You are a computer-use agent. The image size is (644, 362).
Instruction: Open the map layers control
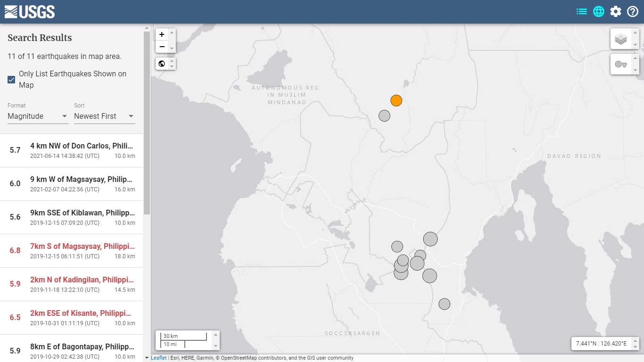point(621,39)
